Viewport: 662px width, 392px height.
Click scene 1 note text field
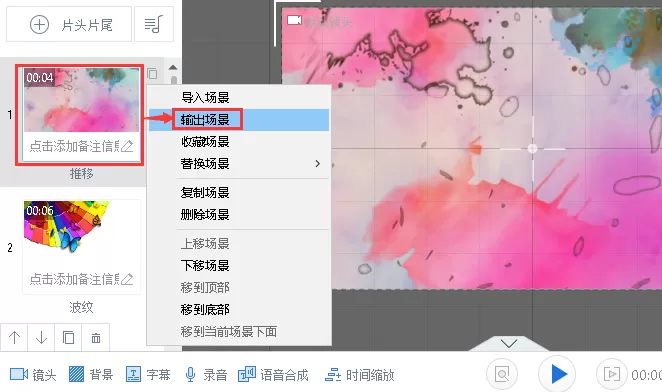tap(75, 147)
